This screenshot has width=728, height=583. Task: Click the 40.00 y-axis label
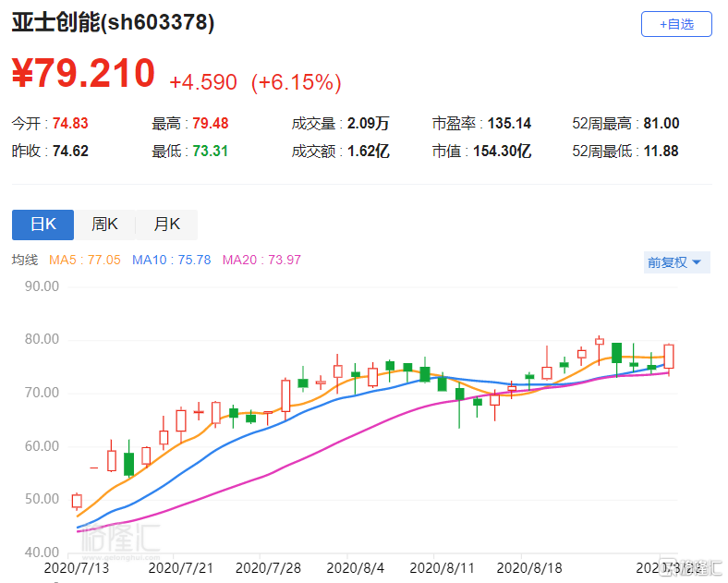point(42,553)
